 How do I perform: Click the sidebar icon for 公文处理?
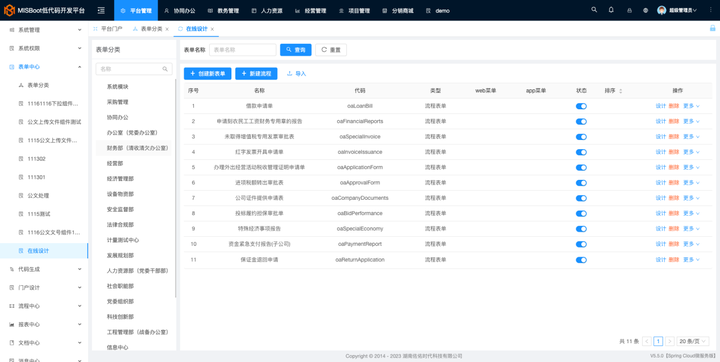pos(21,196)
